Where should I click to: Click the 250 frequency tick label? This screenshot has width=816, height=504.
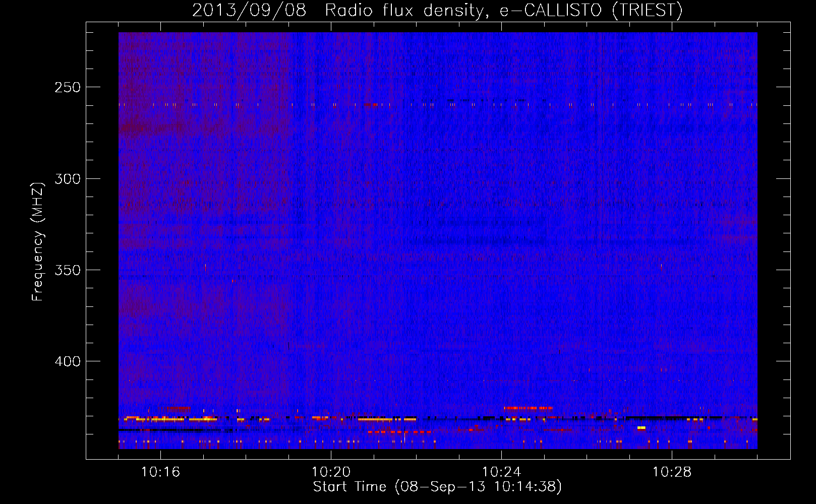point(68,87)
